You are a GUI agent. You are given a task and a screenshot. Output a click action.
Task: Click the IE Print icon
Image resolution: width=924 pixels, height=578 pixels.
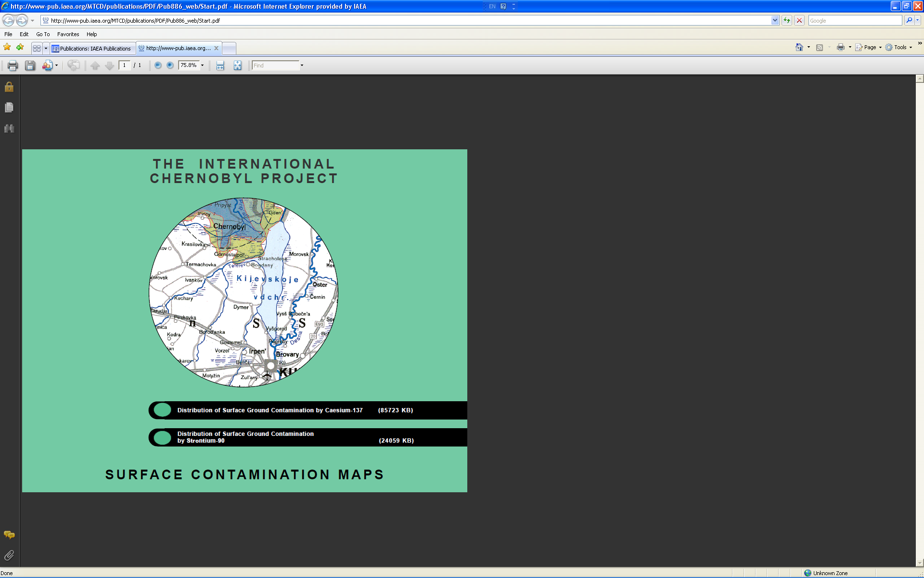[841, 47]
